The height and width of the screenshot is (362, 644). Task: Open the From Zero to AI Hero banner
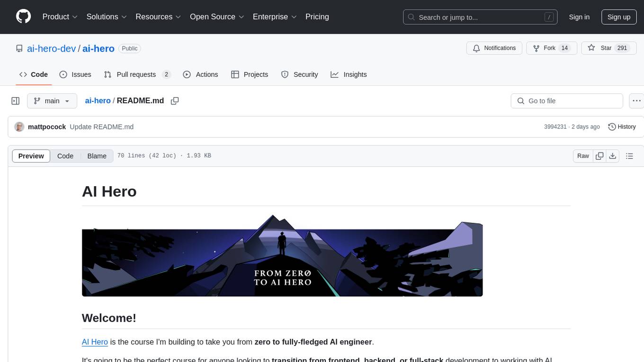coord(282,256)
